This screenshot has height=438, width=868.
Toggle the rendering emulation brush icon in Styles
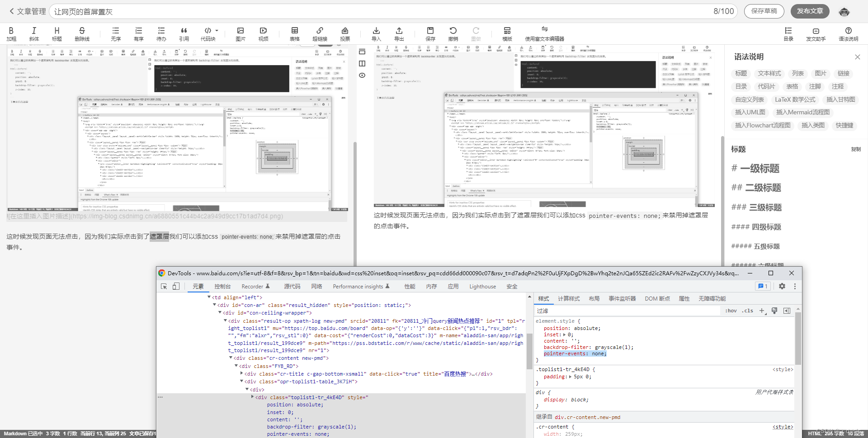point(774,311)
